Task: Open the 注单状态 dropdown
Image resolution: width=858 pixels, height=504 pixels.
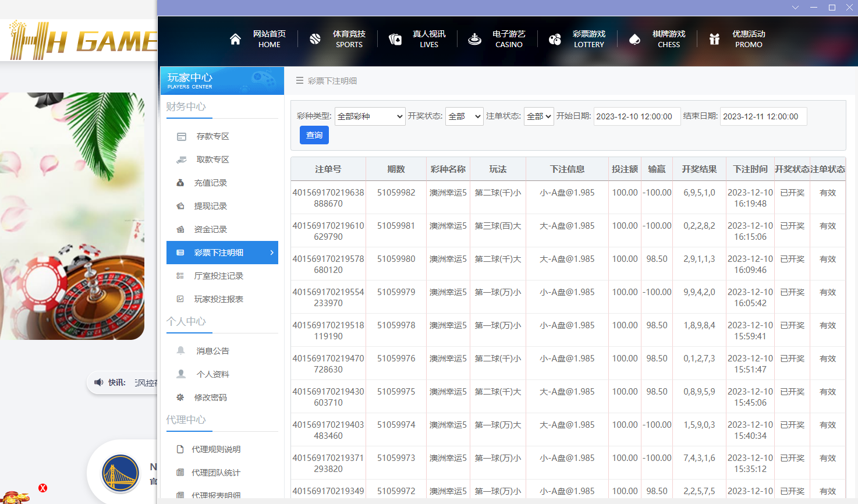Action: (538, 116)
